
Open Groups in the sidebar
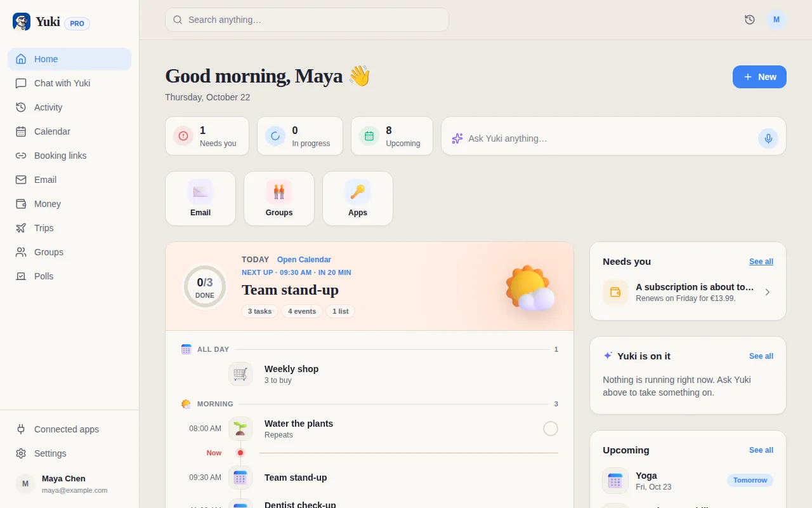point(70,252)
